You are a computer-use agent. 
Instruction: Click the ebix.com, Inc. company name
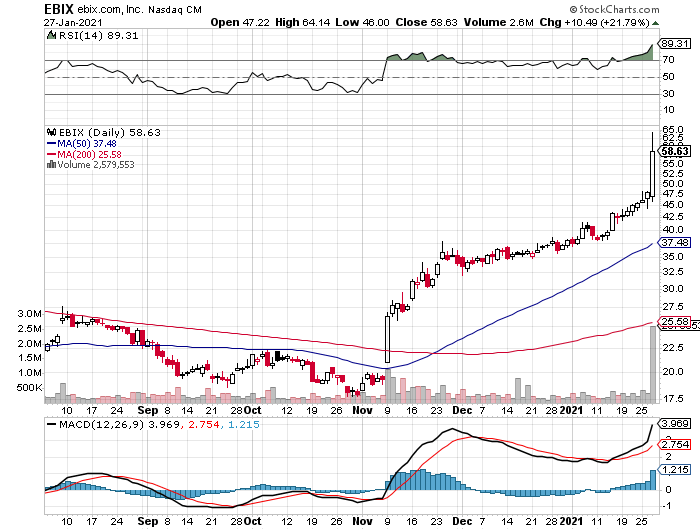click(x=110, y=9)
